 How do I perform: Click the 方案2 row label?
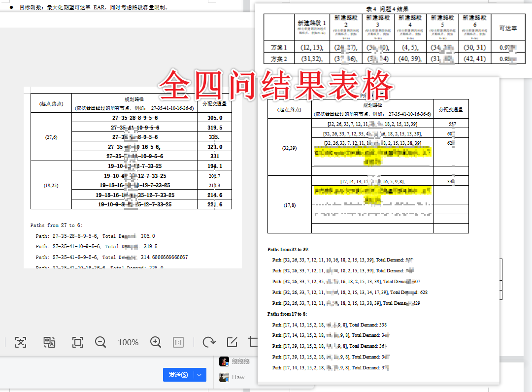pyautogui.click(x=279, y=59)
